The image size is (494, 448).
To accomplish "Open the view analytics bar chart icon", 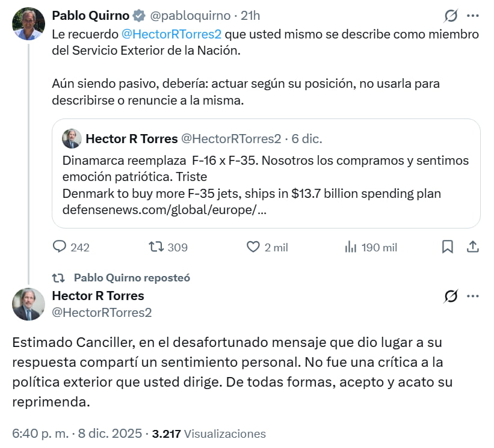I will coord(350,247).
